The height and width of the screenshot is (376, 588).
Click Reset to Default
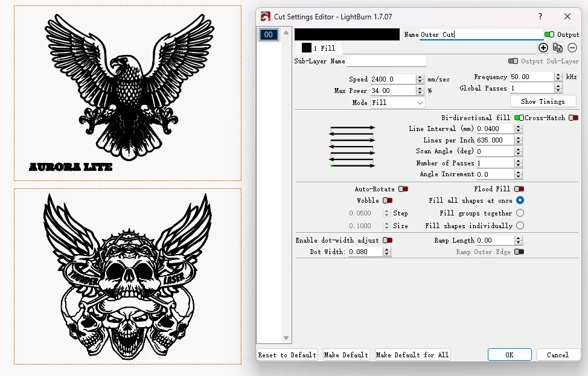(x=287, y=355)
